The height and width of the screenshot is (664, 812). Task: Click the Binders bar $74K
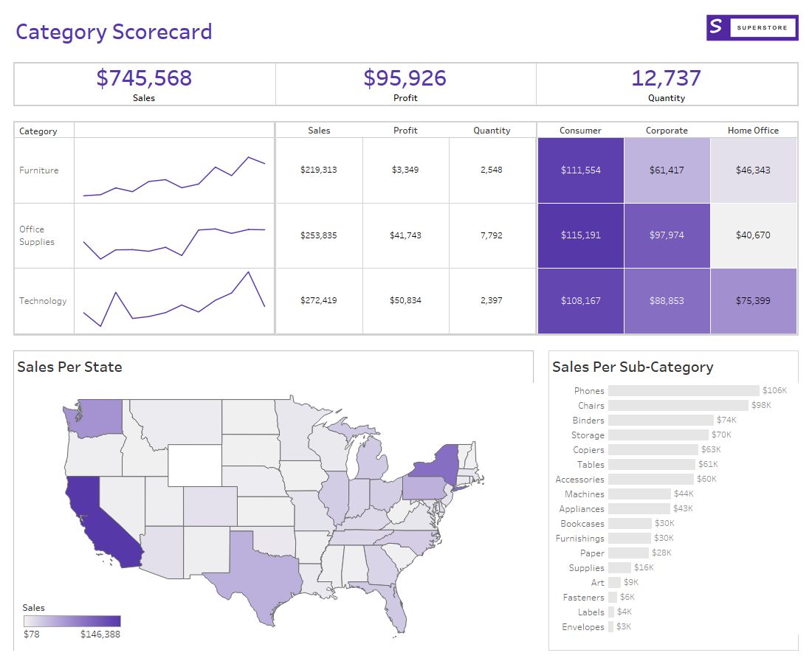(661, 421)
